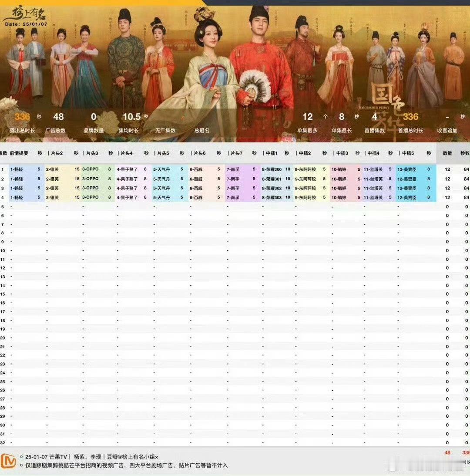Click the 前情提要 column header
Viewport: 470px width, 476px height.
pos(19,153)
